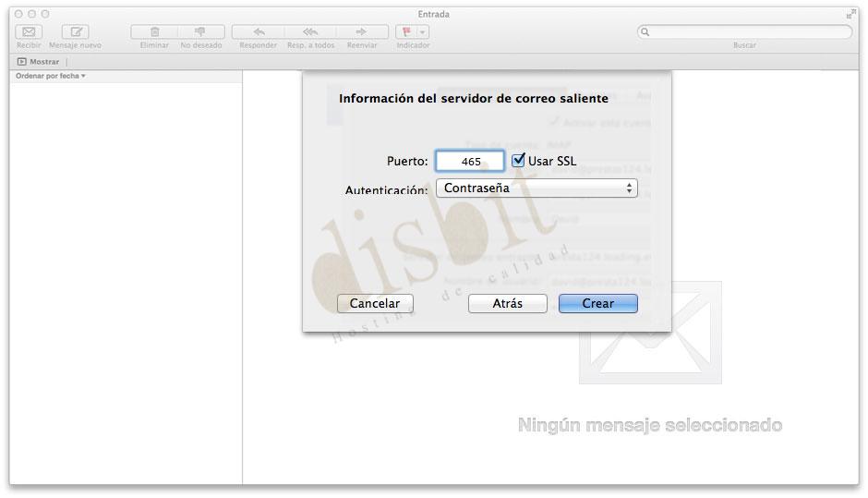The height and width of the screenshot is (498, 868).
Task: Click the Resp. a todos icon
Action: (x=310, y=31)
